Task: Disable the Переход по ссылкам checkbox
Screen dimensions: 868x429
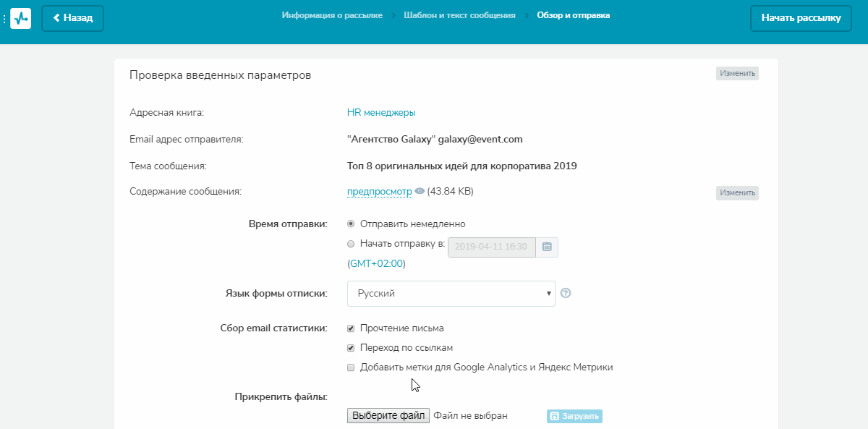Action: pos(351,347)
